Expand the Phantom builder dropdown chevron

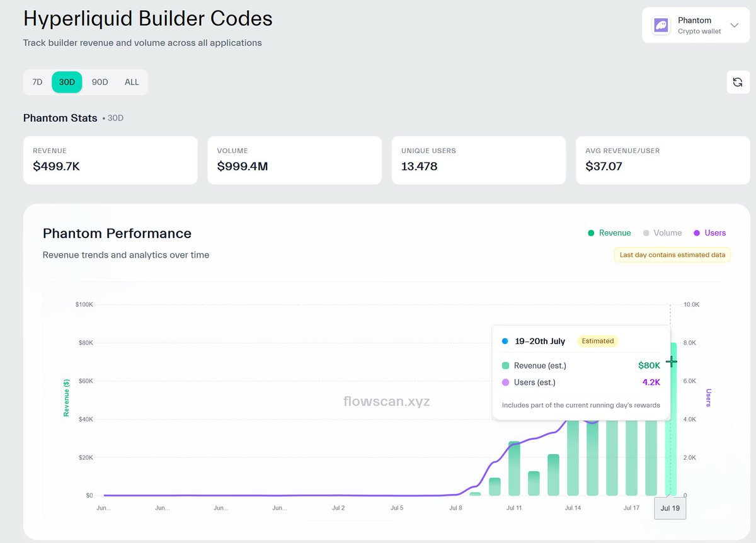(x=734, y=25)
